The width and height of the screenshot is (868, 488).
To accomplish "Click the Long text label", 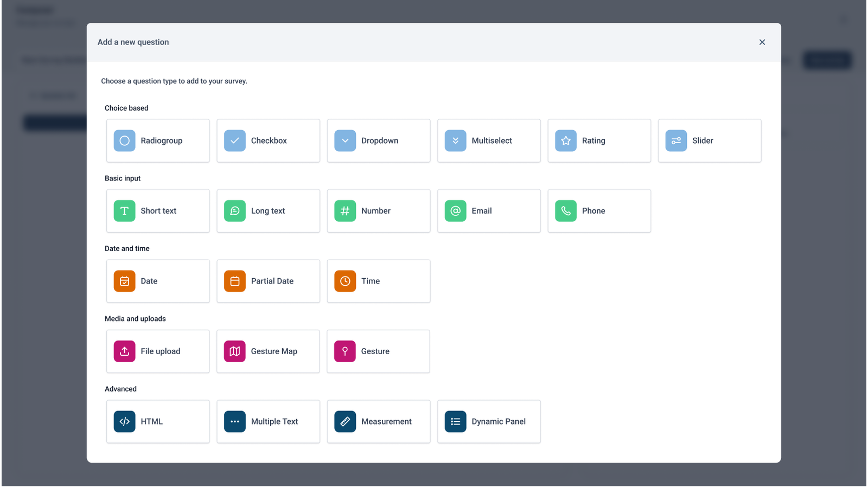I will [x=268, y=211].
